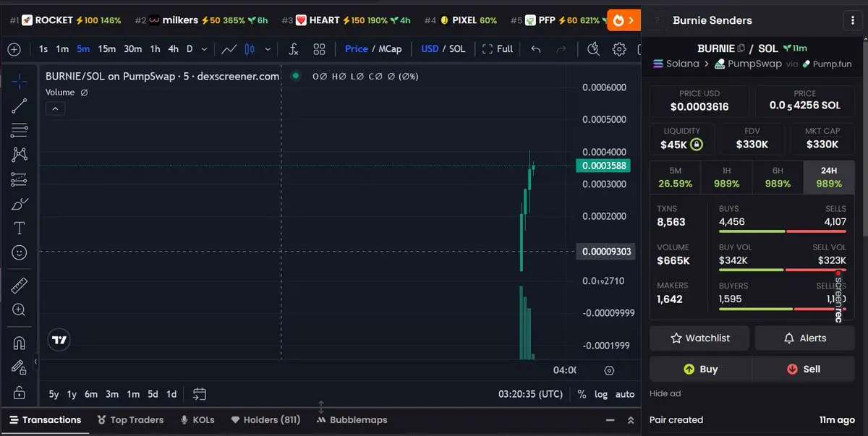Select the ruler measure tool
Image resolution: width=868 pixels, height=436 pixels.
coord(20,286)
